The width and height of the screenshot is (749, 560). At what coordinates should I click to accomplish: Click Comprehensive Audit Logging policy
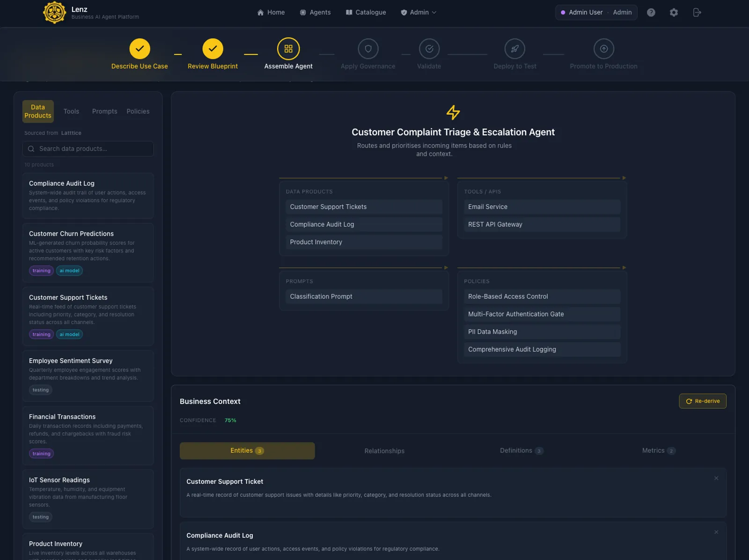click(542, 349)
